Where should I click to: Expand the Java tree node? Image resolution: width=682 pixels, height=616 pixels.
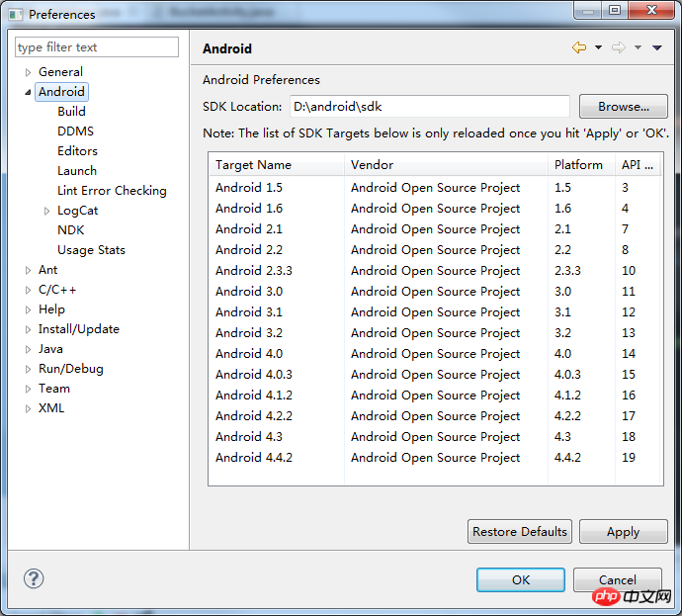point(28,349)
